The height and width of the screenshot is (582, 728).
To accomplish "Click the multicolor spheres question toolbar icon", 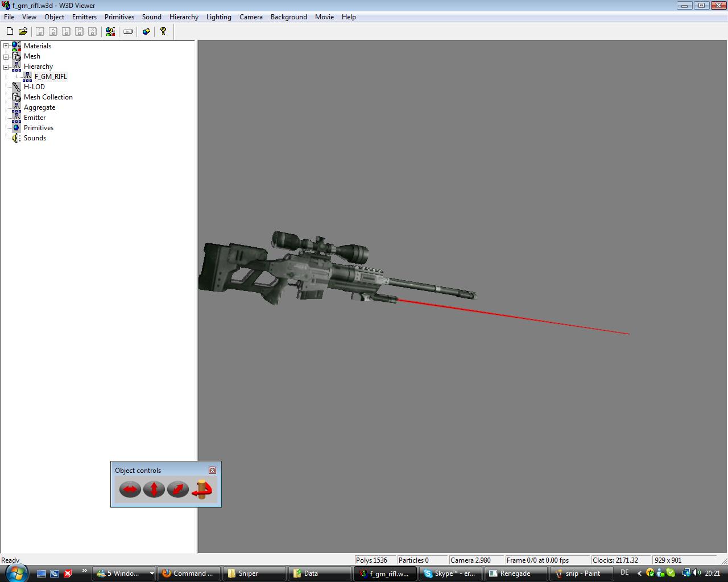I will click(x=110, y=31).
